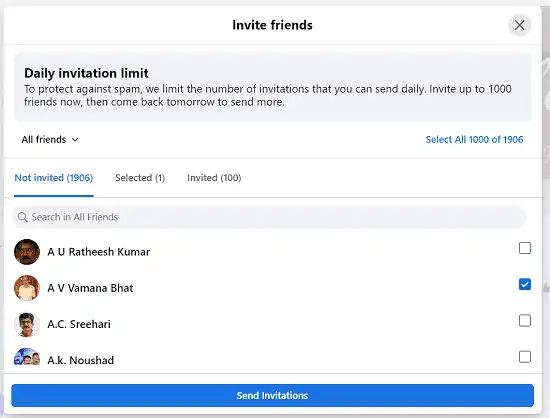Tick the checkbox for A.C. Sreehari

coord(525,321)
